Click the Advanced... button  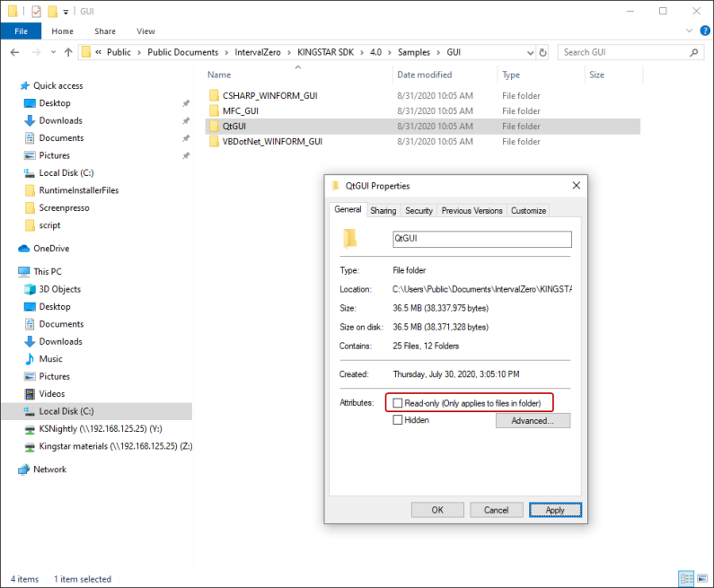coord(533,420)
